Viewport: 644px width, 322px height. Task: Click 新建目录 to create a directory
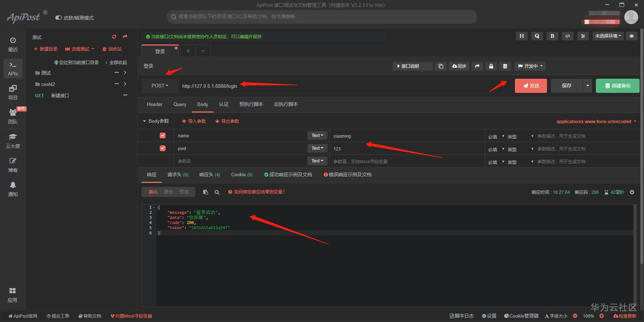click(x=46, y=49)
